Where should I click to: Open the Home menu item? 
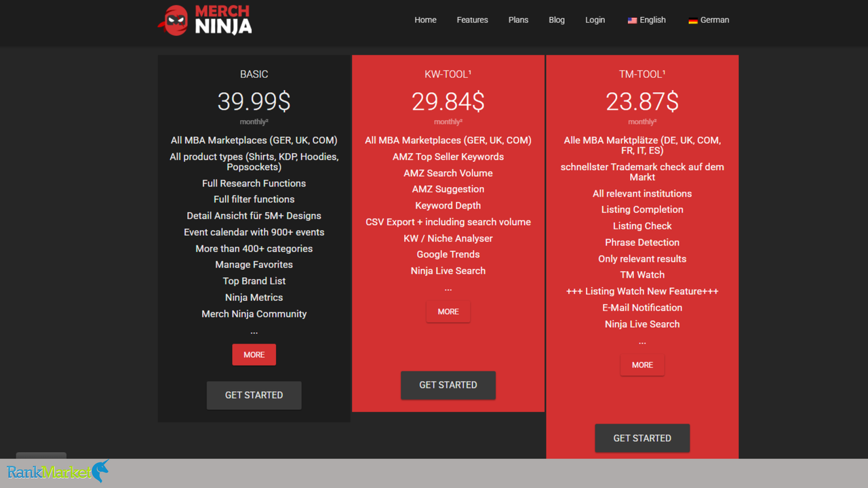point(425,20)
